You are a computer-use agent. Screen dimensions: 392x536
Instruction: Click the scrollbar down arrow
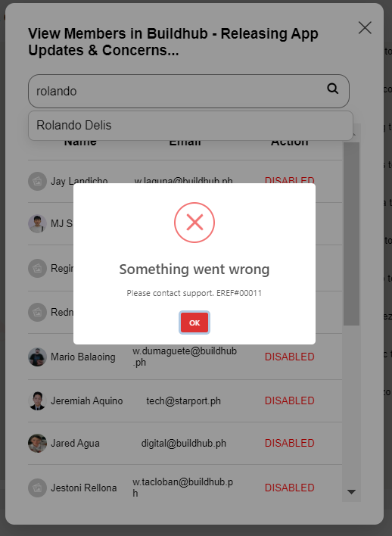pos(351,492)
